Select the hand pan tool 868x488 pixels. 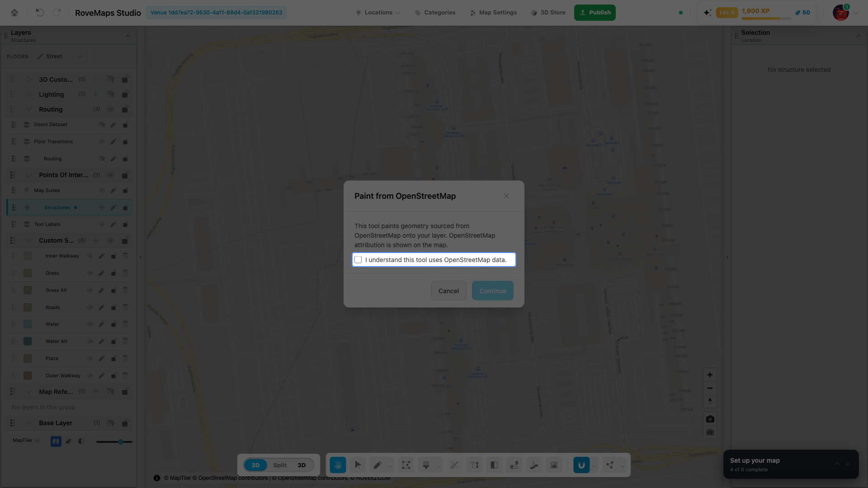[338, 465]
